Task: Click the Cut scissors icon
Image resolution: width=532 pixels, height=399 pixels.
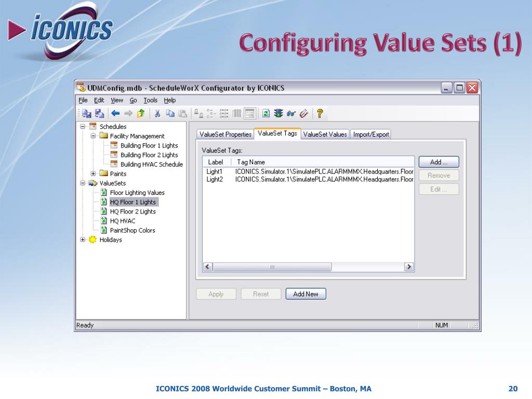Action: [x=157, y=114]
